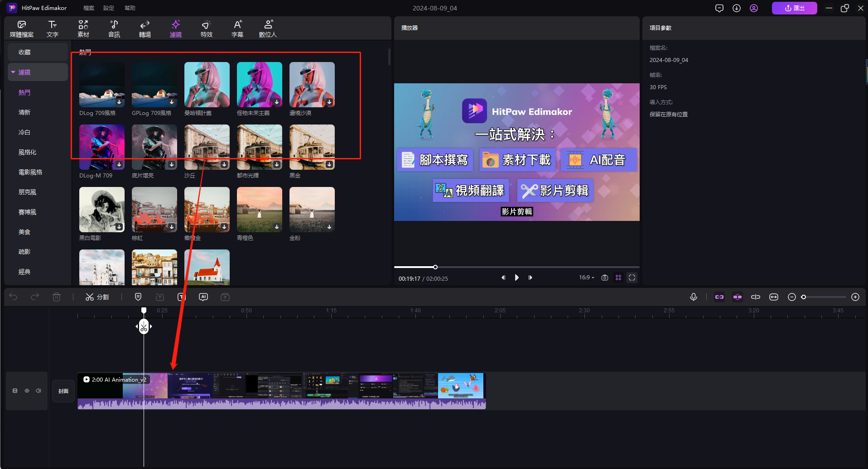This screenshot has width=868, height=469.
Task: Click the 匯出 export button
Action: (794, 8)
